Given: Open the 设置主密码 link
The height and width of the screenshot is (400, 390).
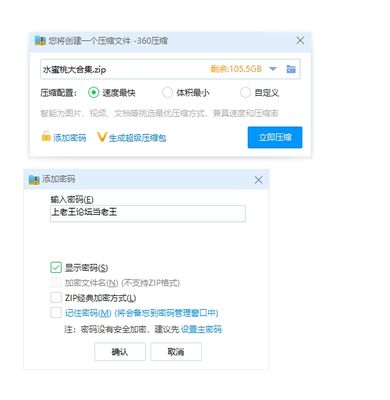Looking at the screenshot, I should pos(201,329).
